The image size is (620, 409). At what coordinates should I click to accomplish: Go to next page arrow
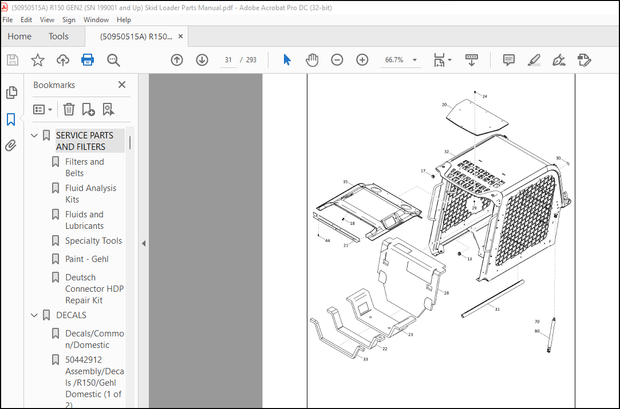(x=202, y=60)
